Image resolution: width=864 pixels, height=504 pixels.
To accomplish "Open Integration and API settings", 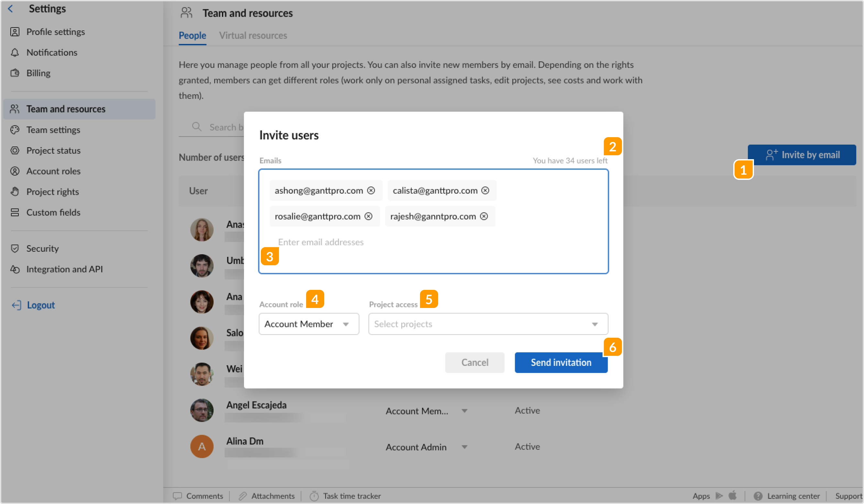I will 65,269.
